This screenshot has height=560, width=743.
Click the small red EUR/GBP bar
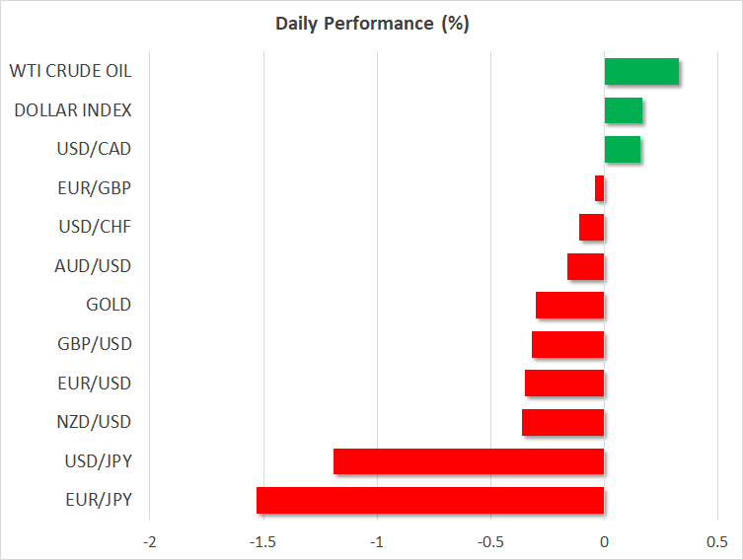(x=599, y=188)
